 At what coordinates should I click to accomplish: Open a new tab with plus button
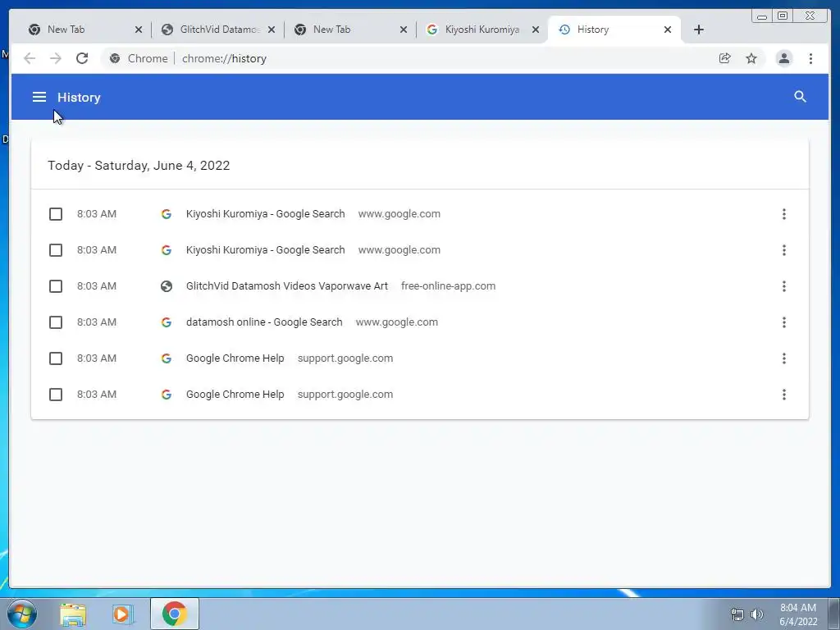click(x=699, y=30)
